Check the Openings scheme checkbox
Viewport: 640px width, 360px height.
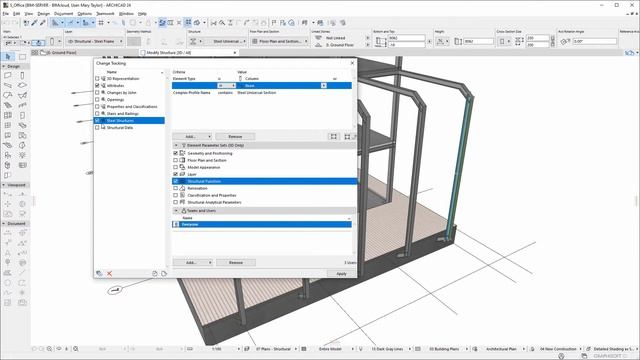click(x=97, y=100)
